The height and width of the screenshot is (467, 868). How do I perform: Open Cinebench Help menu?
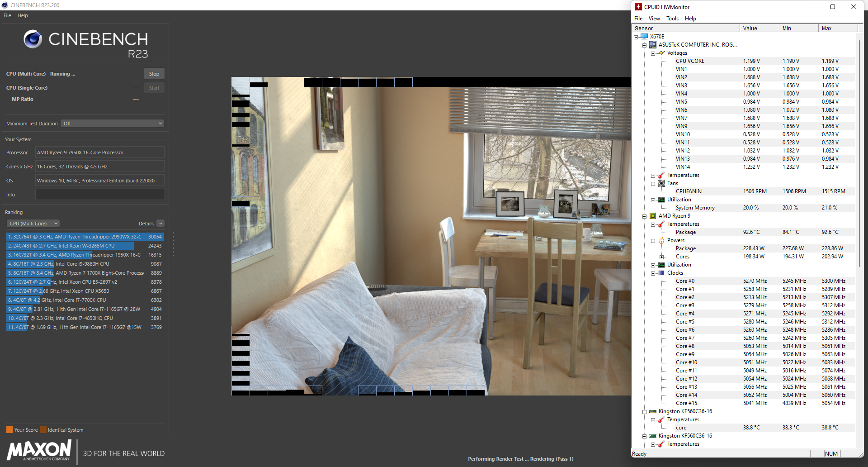(23, 15)
